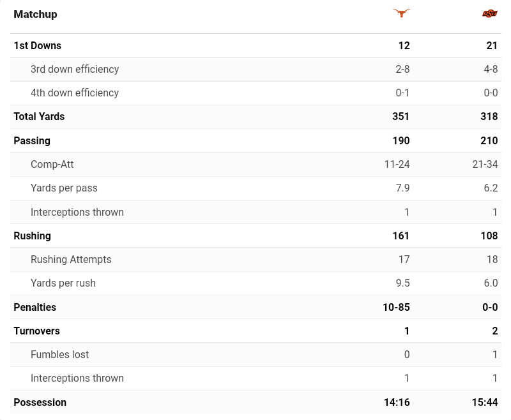Select the Yards per rush label

(x=63, y=283)
